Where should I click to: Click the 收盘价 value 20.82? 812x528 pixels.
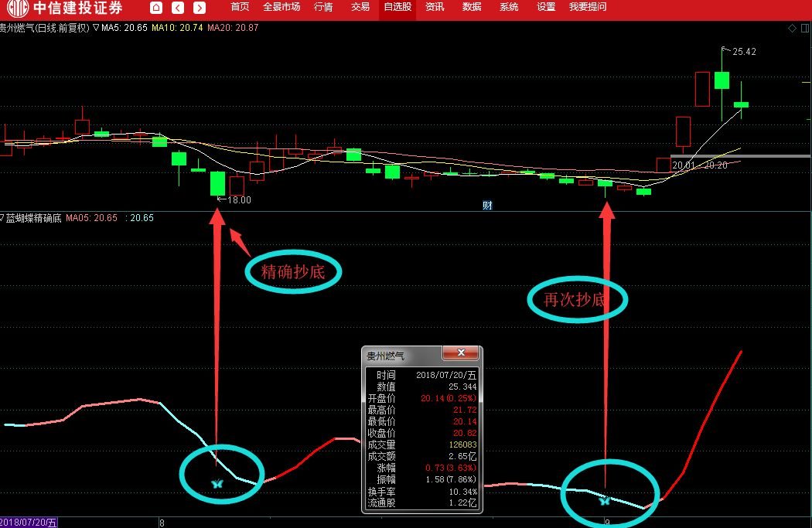[465, 433]
